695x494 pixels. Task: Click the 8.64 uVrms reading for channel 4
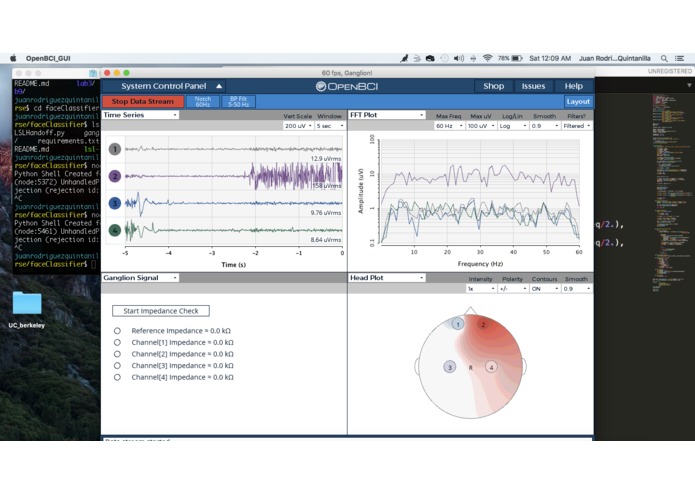(x=326, y=240)
